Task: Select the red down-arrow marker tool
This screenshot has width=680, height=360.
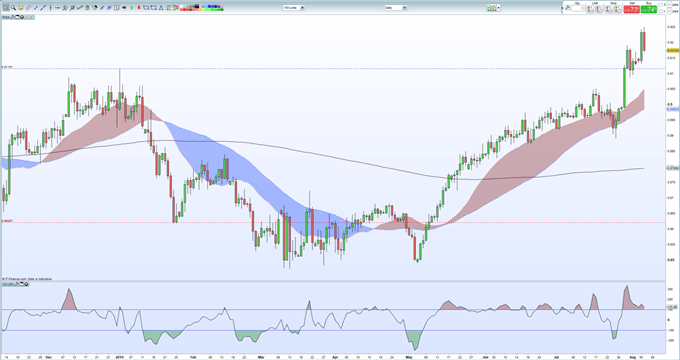Action: coord(139,7)
